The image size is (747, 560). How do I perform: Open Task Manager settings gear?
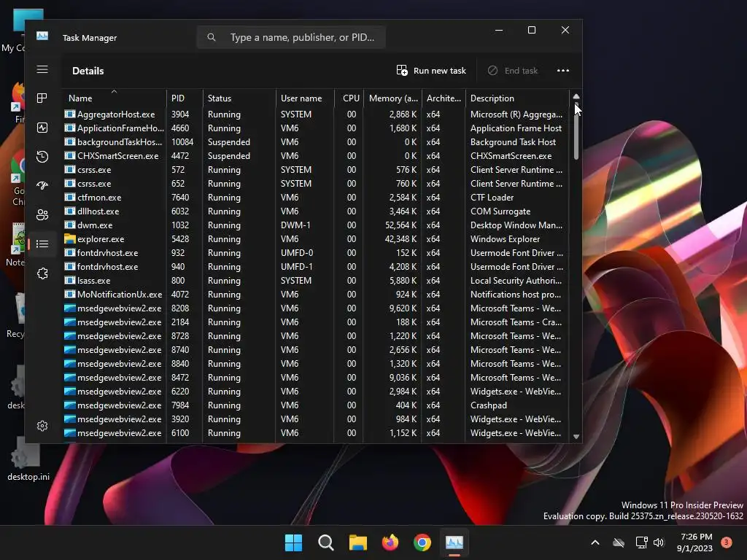click(x=42, y=426)
